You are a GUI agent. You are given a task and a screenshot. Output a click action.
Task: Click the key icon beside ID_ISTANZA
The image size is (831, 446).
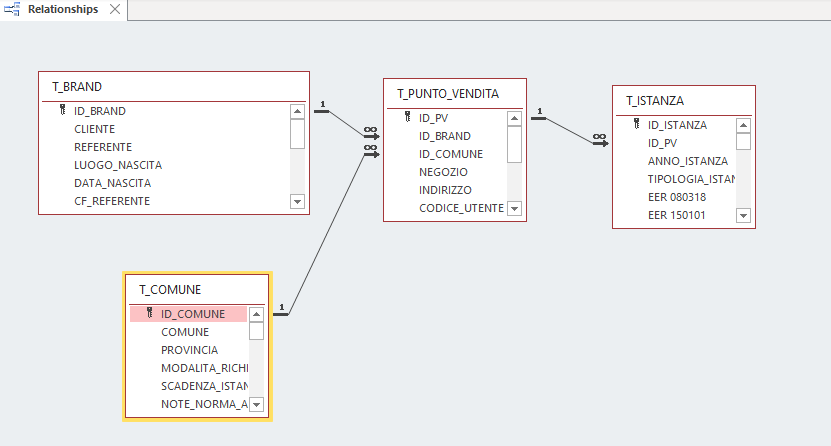click(x=637, y=125)
